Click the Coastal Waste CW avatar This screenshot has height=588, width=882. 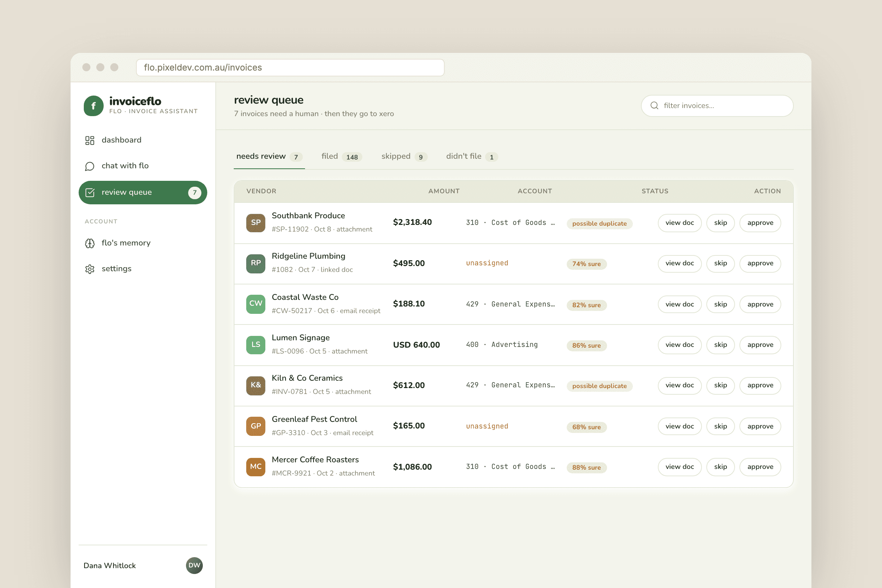point(256,304)
